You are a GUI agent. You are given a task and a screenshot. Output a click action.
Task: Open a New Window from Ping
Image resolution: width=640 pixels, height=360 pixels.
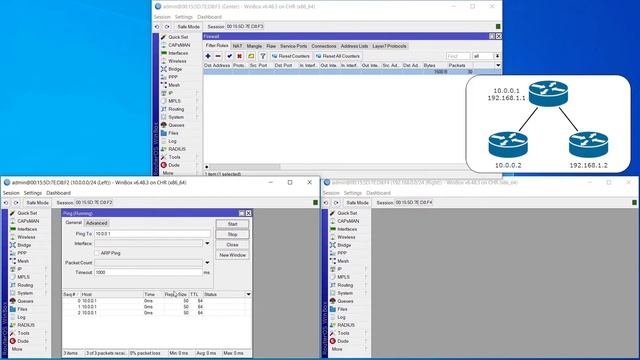pyautogui.click(x=232, y=255)
